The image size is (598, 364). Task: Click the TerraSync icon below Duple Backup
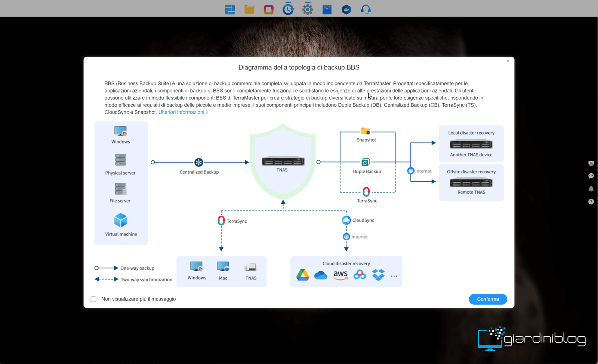pyautogui.click(x=366, y=192)
